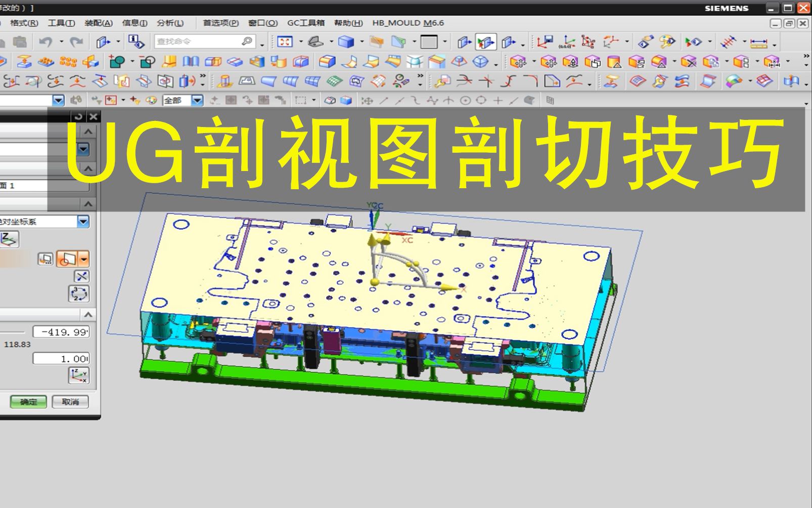Open the 帮助(H) help menu

[348, 23]
